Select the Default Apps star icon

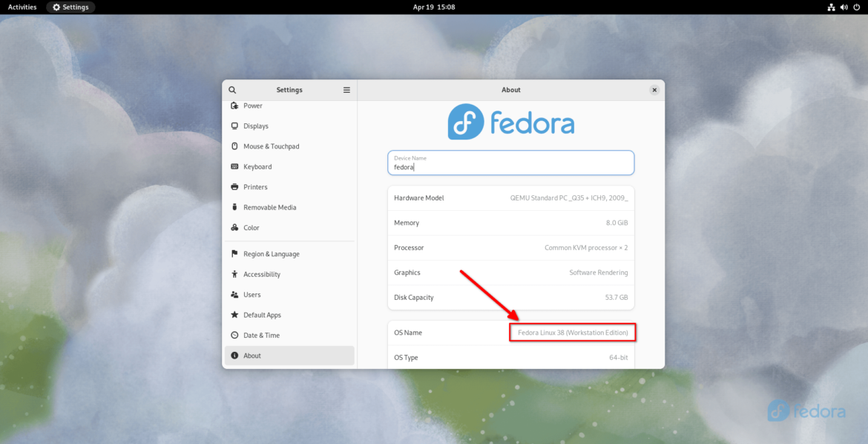(x=234, y=315)
